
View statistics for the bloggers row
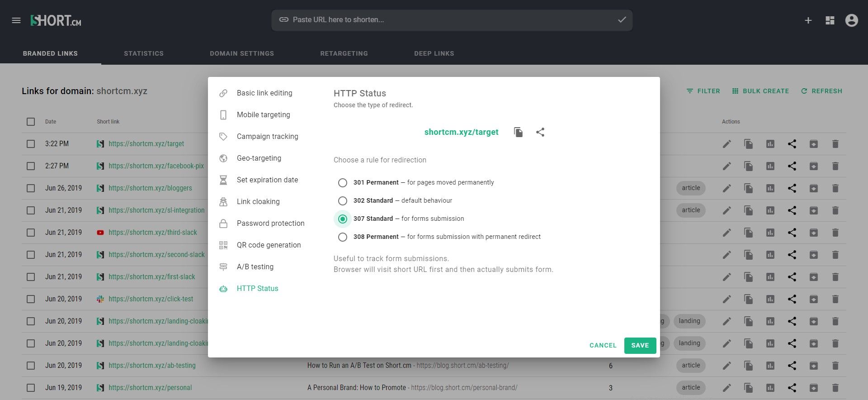(770, 188)
